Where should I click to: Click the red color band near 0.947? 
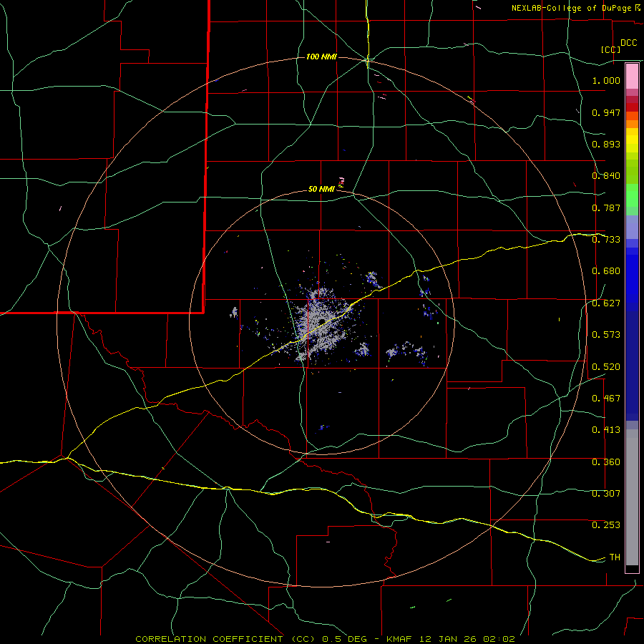(x=632, y=107)
